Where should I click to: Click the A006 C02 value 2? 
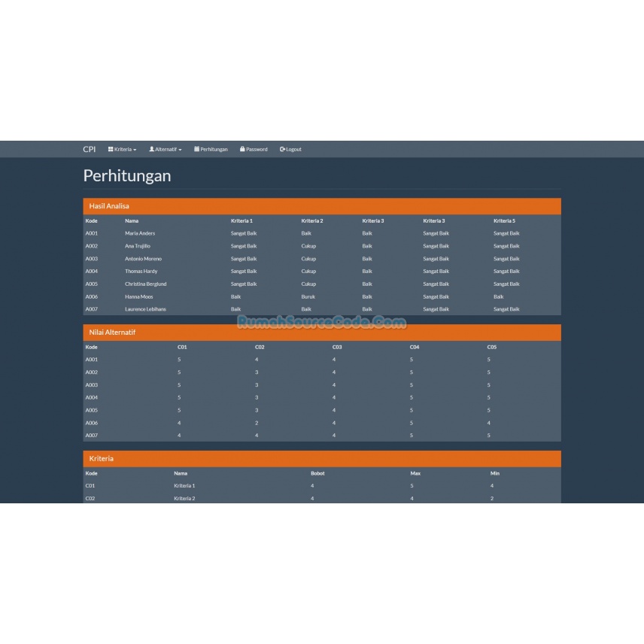[x=257, y=423]
